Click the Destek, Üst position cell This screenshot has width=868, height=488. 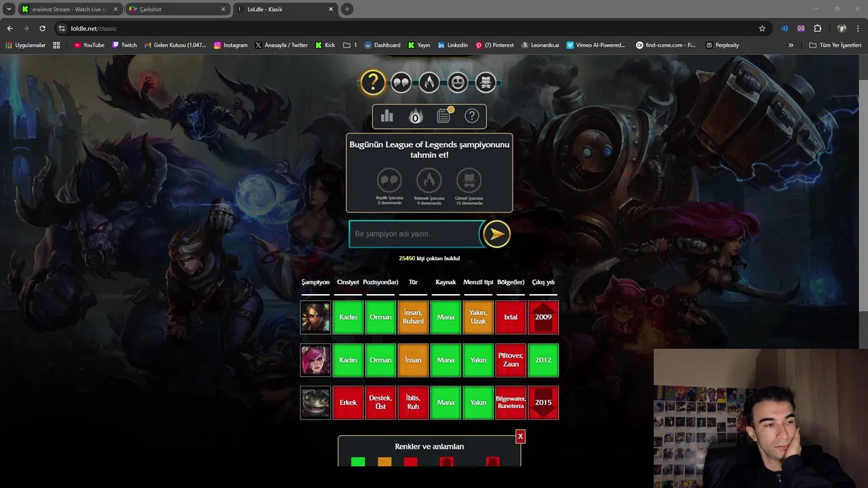point(380,403)
